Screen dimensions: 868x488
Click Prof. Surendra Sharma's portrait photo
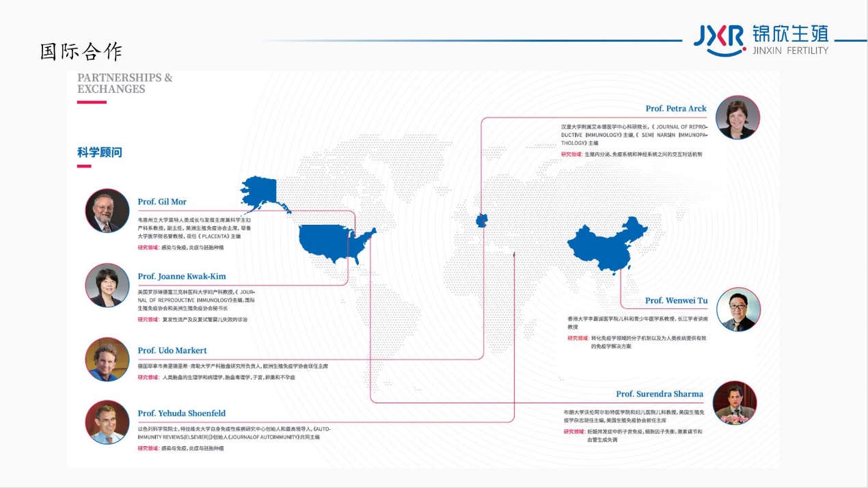(735, 403)
